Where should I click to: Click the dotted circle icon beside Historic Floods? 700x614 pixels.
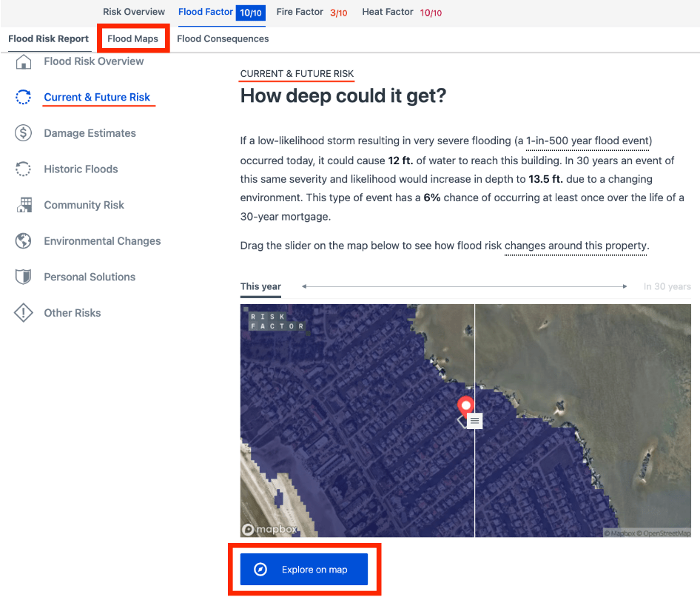(x=23, y=169)
